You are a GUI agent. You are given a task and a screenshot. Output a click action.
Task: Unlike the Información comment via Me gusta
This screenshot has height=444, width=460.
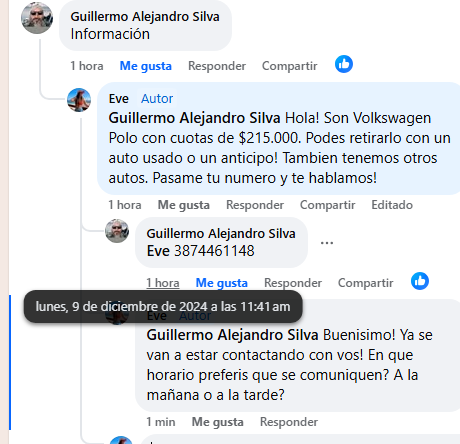[146, 66]
